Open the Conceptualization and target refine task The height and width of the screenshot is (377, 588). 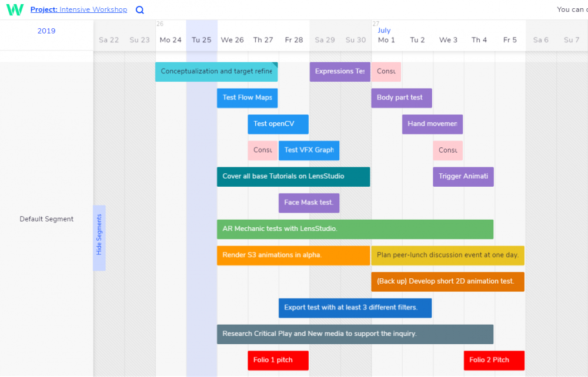pos(216,72)
